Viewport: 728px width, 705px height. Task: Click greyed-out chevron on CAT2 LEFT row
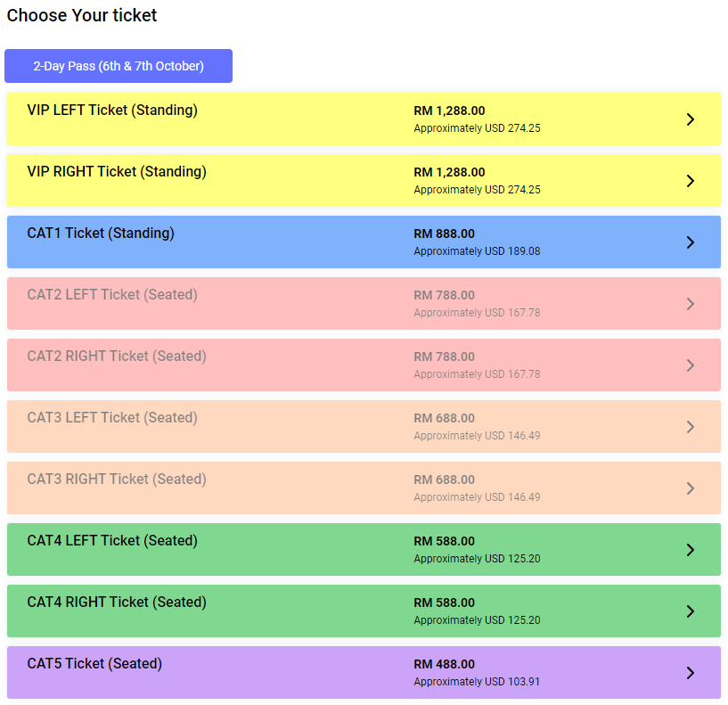coord(690,304)
